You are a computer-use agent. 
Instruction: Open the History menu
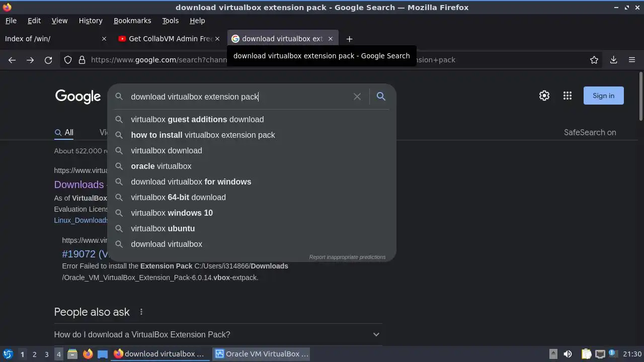91,21
